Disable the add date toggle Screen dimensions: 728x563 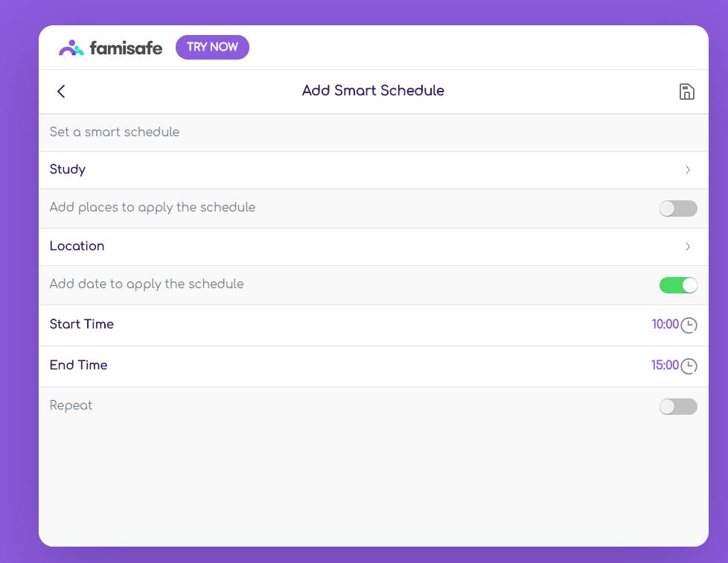click(678, 285)
